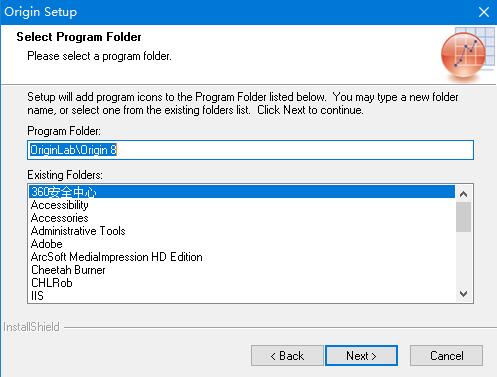497x377 pixels.
Task: Go back with the Back button
Action: pos(287,356)
